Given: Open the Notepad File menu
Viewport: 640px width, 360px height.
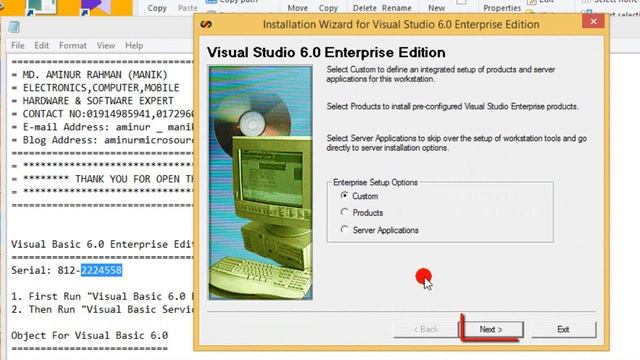Looking at the screenshot, I should (18, 45).
